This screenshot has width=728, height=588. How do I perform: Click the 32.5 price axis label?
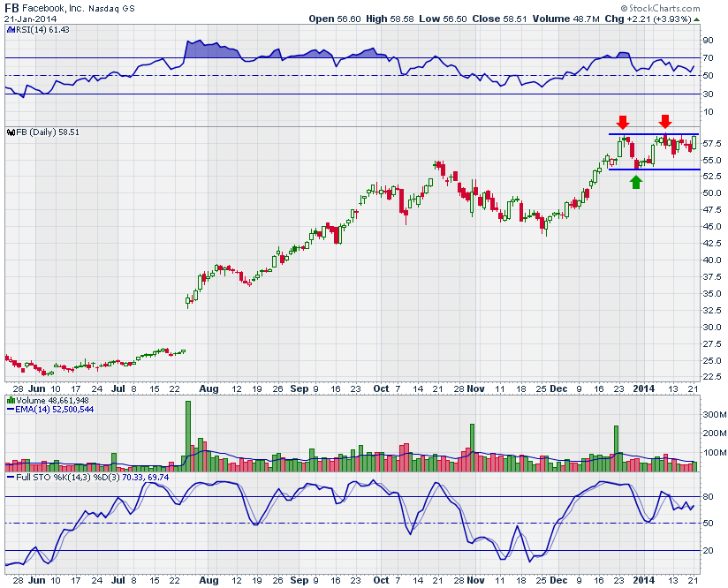click(x=712, y=310)
